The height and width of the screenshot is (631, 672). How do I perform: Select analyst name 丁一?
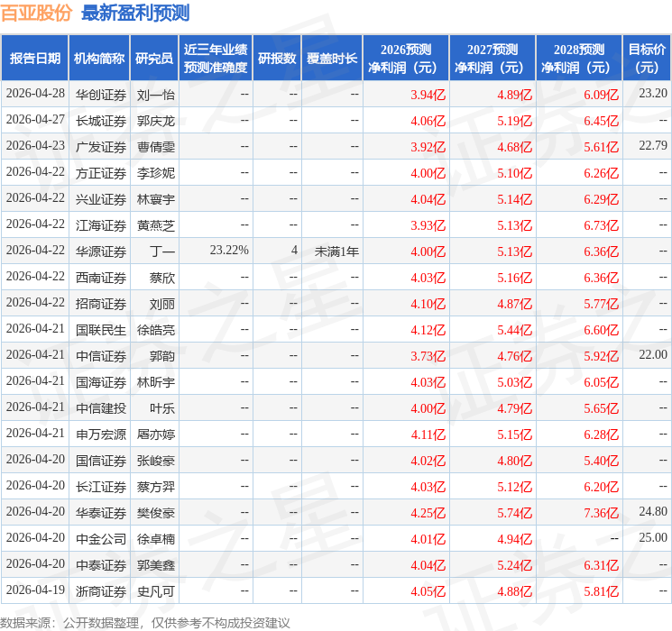(162, 251)
